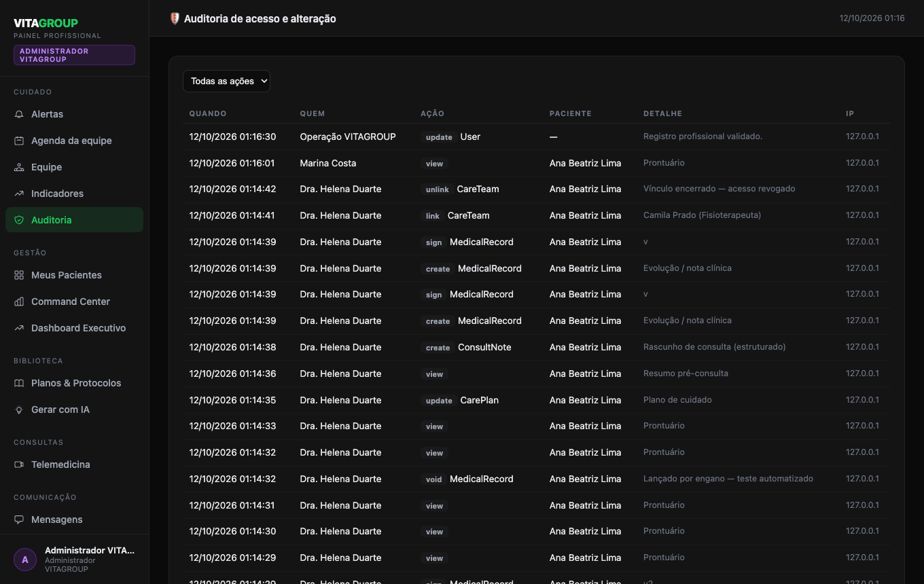924x584 pixels.
Task: Click the purple avatar with letter A
Action: coord(25,560)
